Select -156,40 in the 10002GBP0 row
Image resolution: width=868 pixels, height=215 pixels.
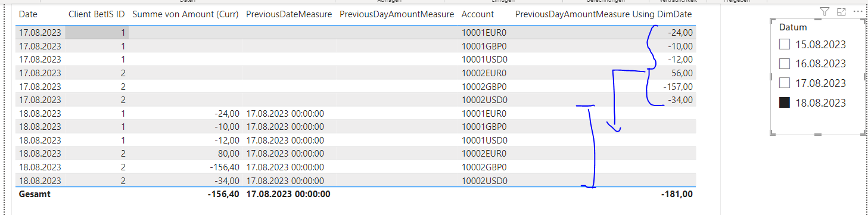(x=225, y=167)
